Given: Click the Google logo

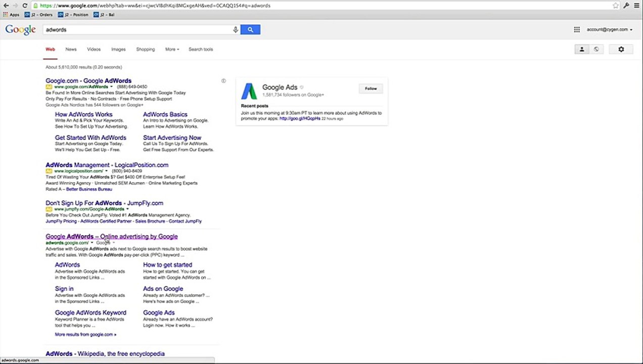Looking at the screenshot, I should 20,30.
